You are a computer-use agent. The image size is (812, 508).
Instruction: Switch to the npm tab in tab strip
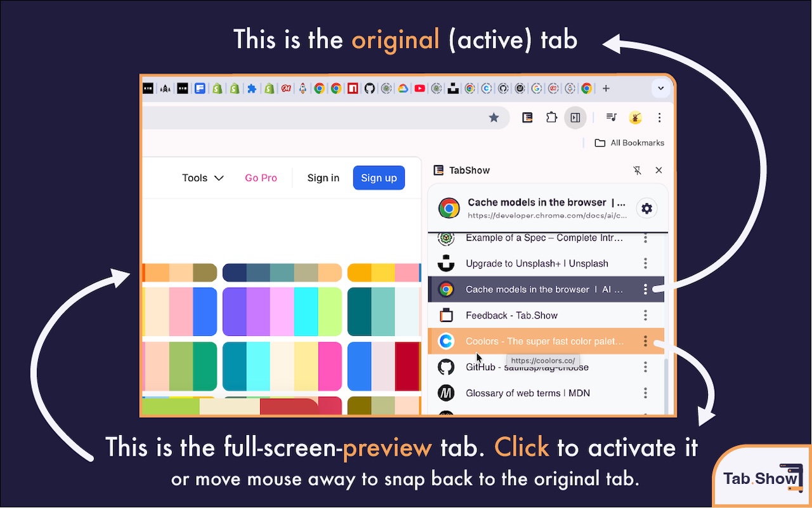[x=353, y=88]
